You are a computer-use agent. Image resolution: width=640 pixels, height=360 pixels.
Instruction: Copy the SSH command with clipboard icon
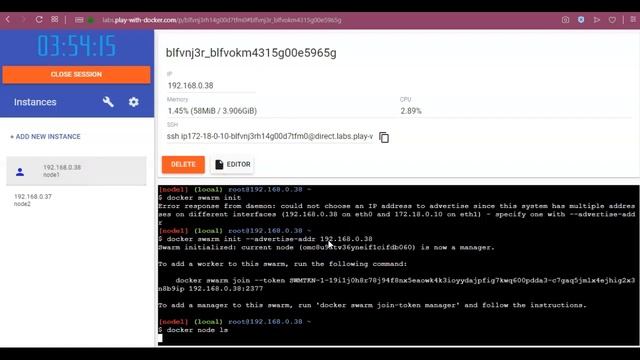(384, 138)
